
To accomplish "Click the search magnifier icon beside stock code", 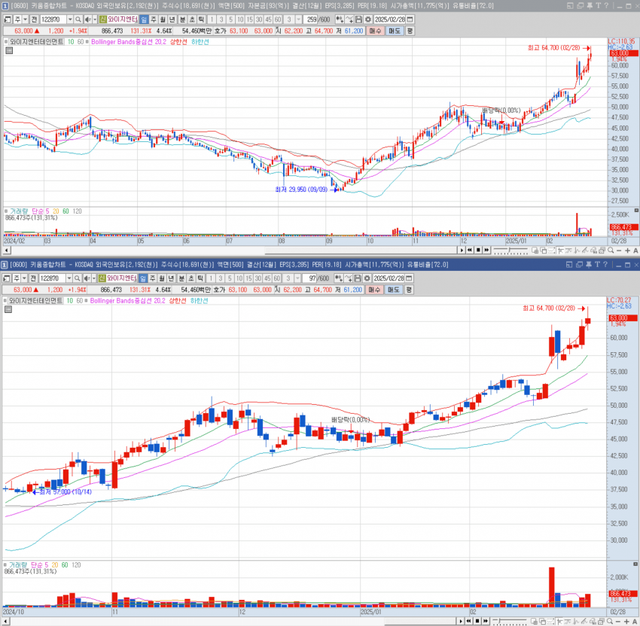I will pos(77,19).
